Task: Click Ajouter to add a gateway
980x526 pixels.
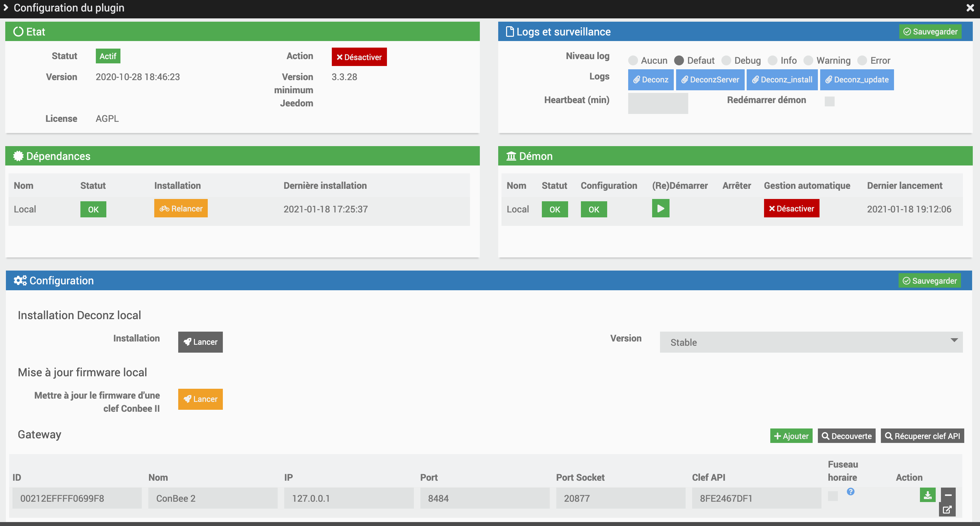Action: point(791,436)
